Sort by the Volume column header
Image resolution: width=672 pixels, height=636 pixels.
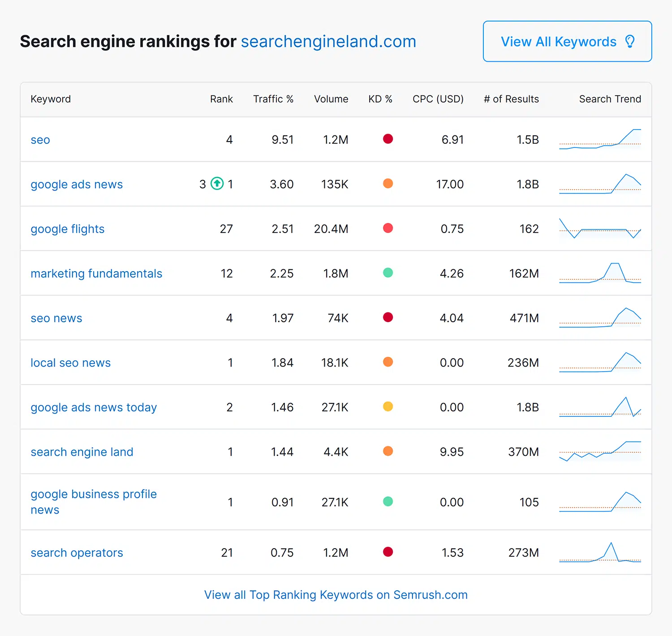pos(331,99)
